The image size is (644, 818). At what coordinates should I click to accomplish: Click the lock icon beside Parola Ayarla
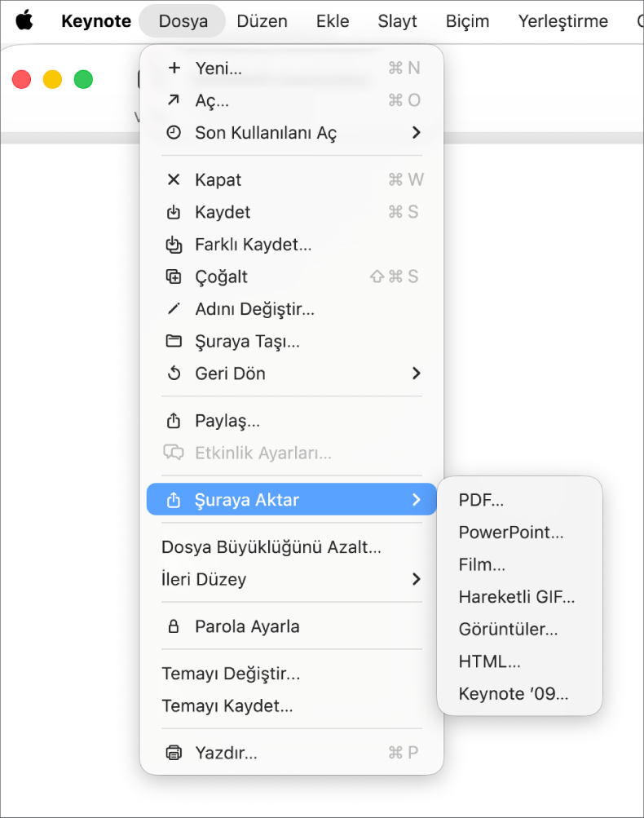(x=174, y=626)
